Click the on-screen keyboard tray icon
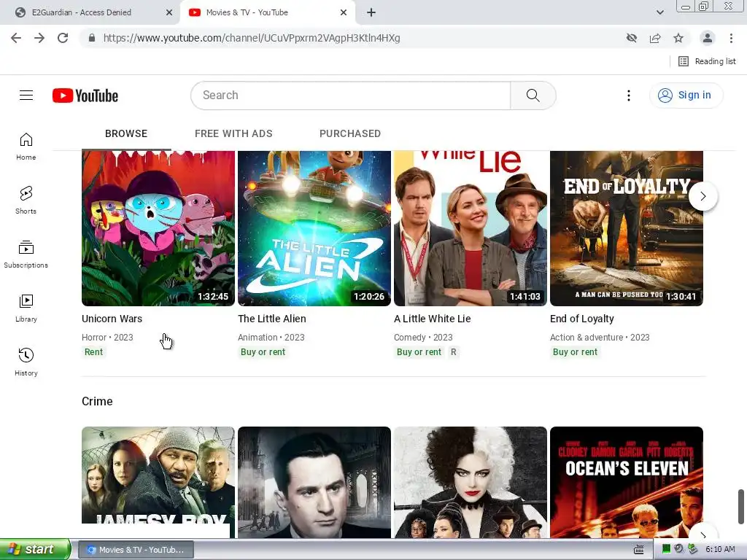 click(x=639, y=550)
